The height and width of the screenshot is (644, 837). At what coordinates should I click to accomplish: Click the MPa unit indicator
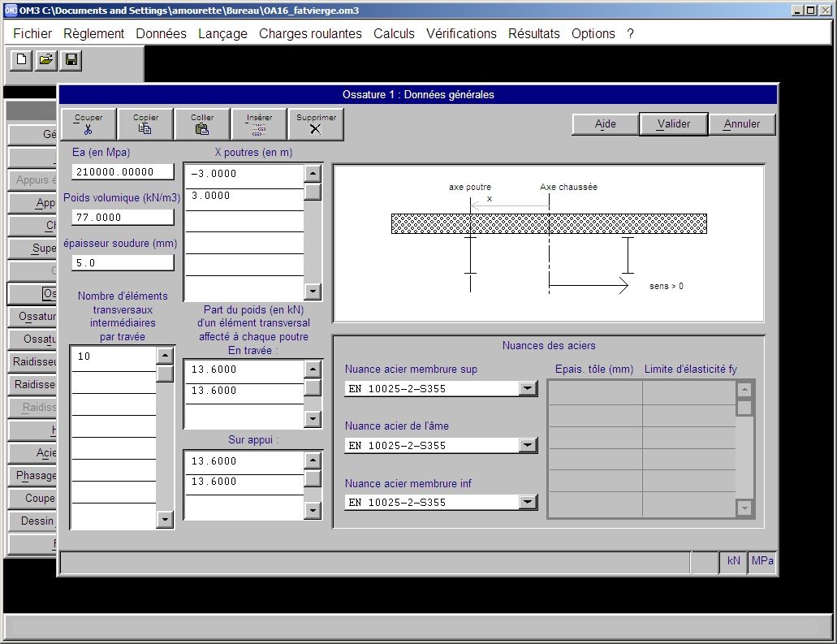762,560
